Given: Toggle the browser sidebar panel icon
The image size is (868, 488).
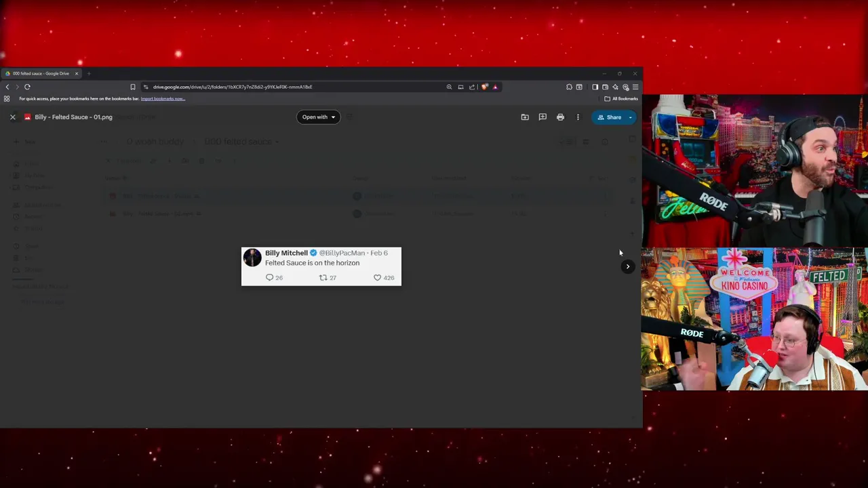Looking at the screenshot, I should [595, 87].
